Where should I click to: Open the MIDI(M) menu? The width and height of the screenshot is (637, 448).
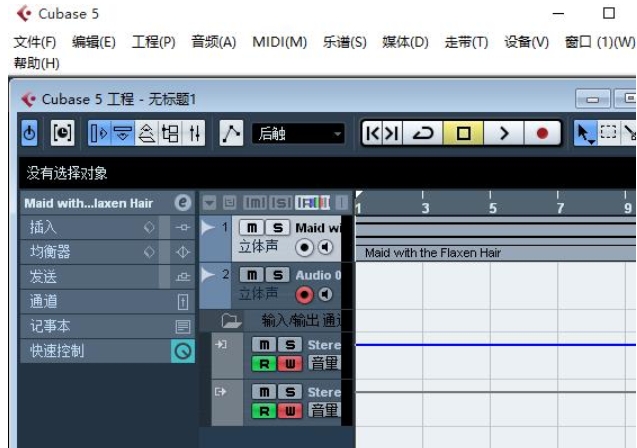(x=280, y=42)
